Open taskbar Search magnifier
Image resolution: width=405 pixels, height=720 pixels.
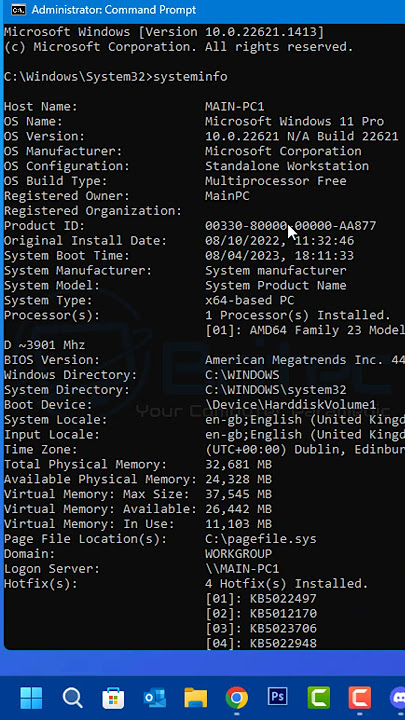tap(72, 698)
